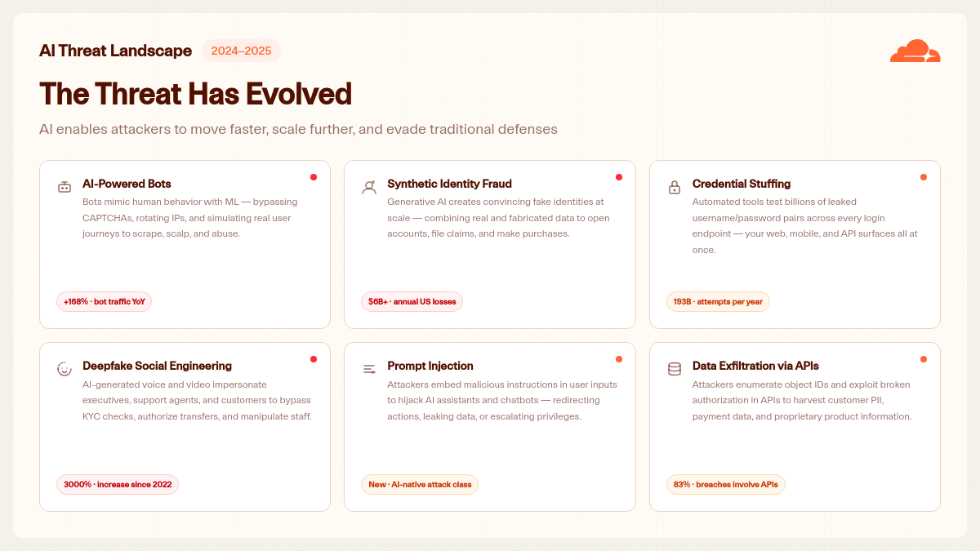Select the 83% breaches involve APIs badge
980x551 pixels.
726,484
